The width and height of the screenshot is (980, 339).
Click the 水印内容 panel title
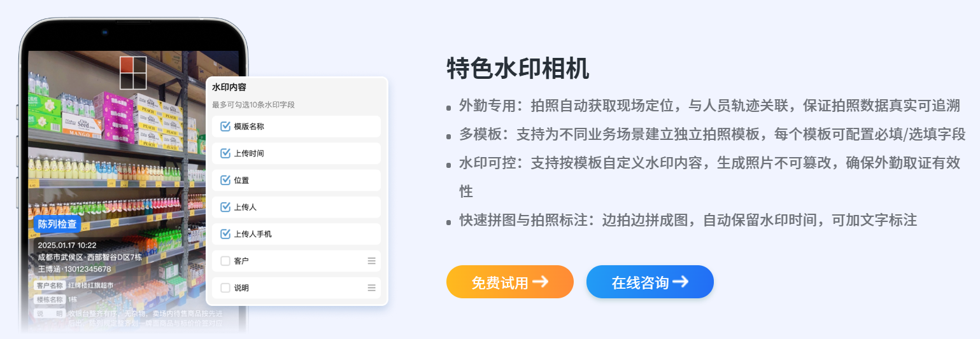229,87
